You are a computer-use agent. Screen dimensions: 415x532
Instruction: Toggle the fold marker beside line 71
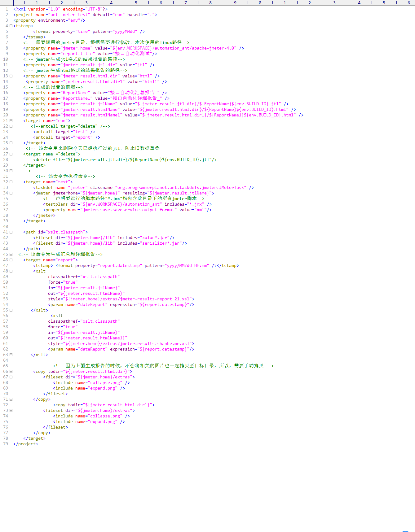click(11, 399)
